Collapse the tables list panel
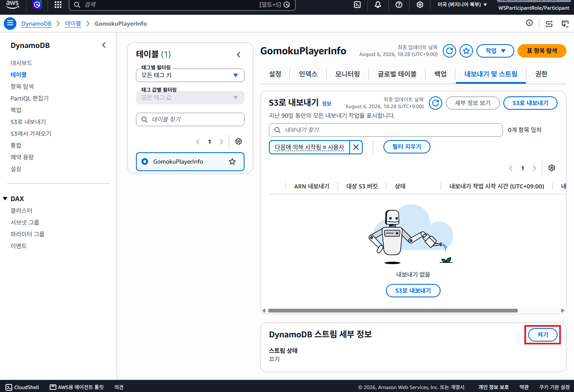The width and height of the screenshot is (574, 392). (239, 55)
